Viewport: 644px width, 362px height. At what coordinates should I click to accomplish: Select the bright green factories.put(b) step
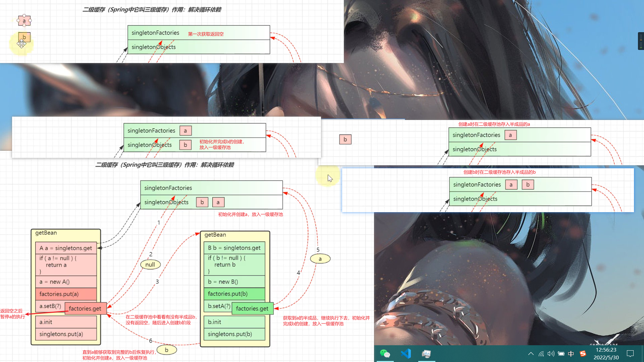(x=234, y=294)
